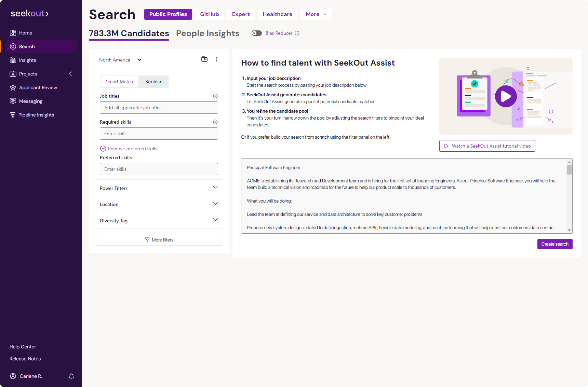
Task: Click the notification bell icon
Action: (71, 376)
